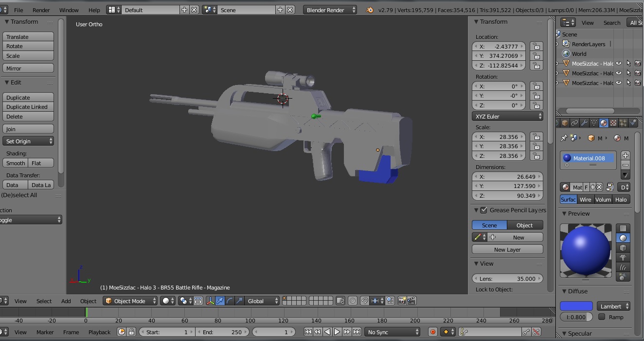Viewport: 644px width, 341px height.
Task: Enable the Grease Pencil Layers checkbox
Action: [483, 210]
